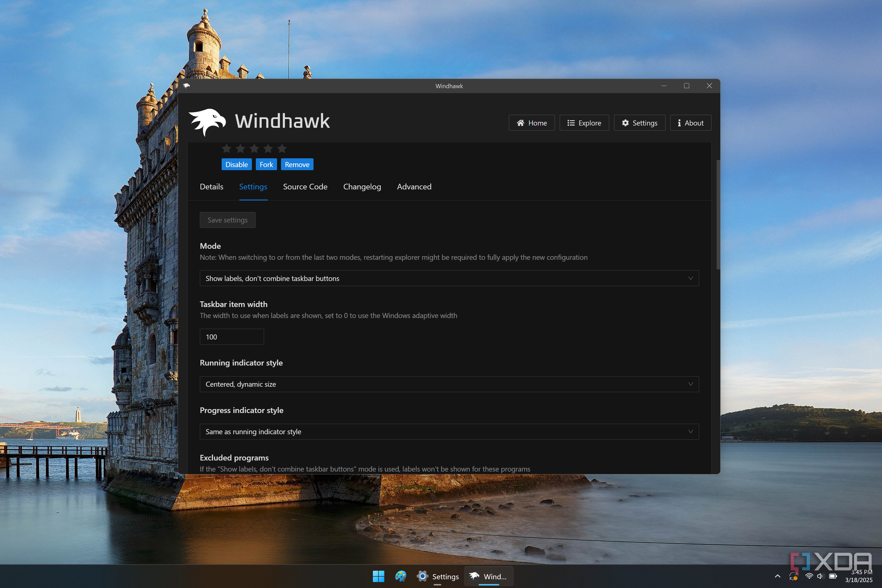This screenshot has height=588, width=882.
Task: Minimize the Windhawk window
Action: click(x=664, y=86)
